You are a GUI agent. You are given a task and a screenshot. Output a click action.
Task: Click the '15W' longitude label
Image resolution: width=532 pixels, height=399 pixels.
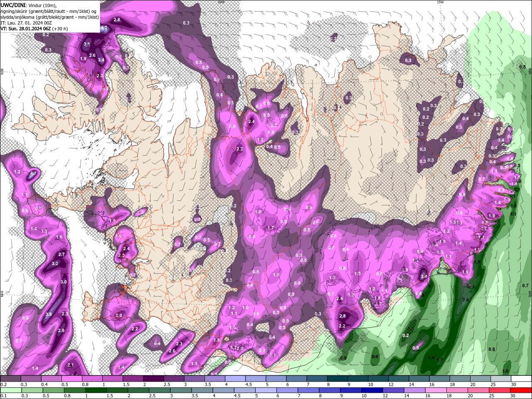[440, 2]
